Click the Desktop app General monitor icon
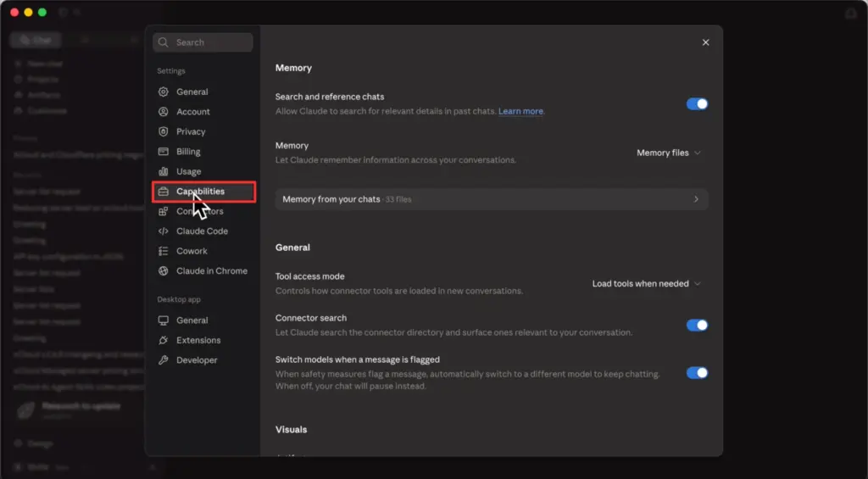 click(x=164, y=320)
